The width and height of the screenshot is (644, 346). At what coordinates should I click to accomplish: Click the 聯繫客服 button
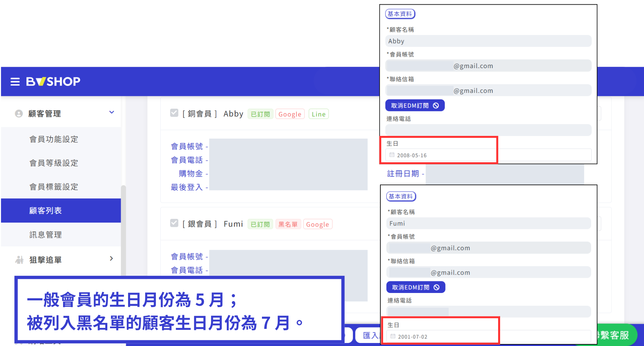[x=616, y=335]
